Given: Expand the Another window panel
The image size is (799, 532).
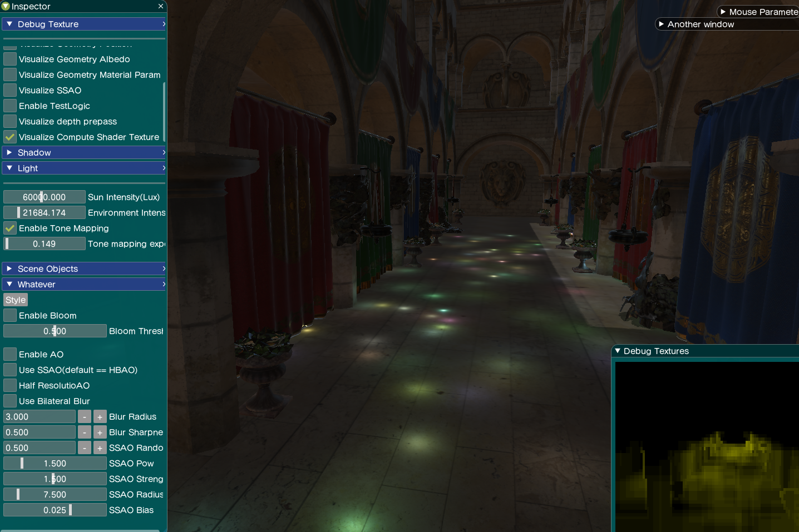Looking at the screenshot, I should pyautogui.click(x=661, y=24).
